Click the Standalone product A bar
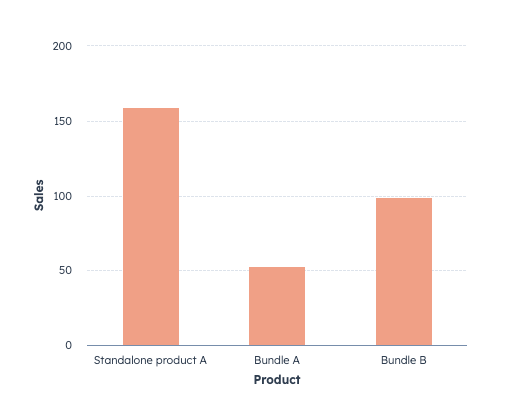Screen dimensions: 520x400 [x=151, y=227]
